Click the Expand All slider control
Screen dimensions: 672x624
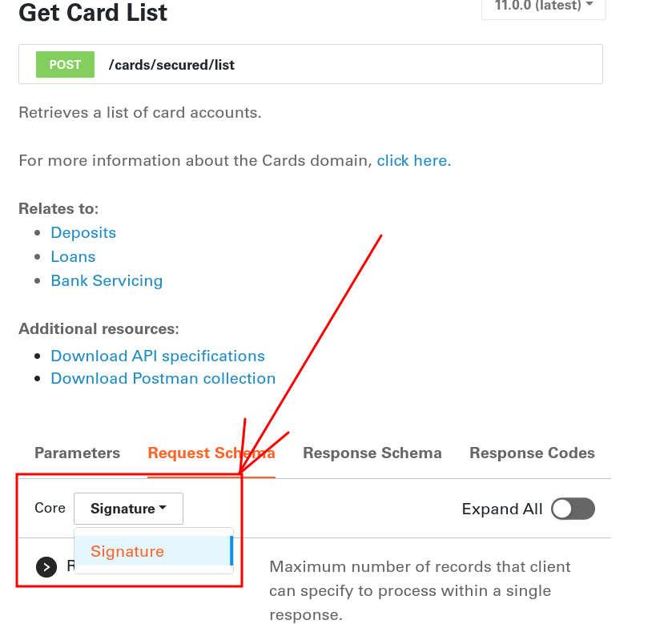(x=573, y=509)
